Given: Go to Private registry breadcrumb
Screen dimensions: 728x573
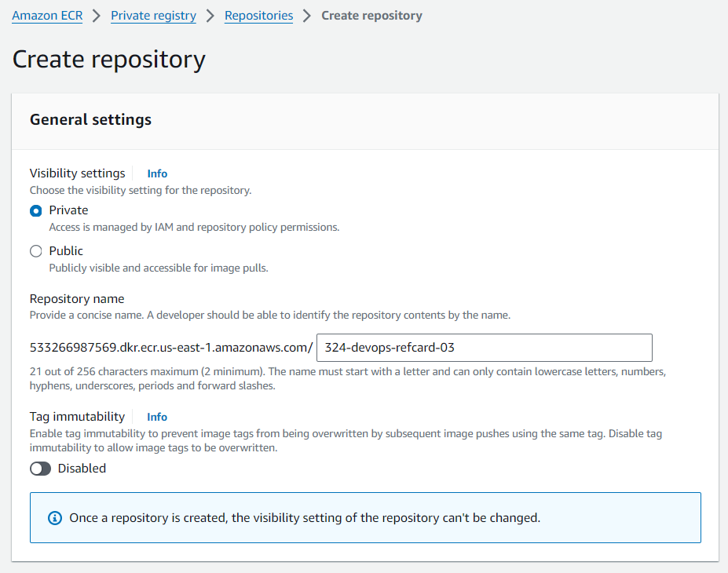Looking at the screenshot, I should click(153, 16).
